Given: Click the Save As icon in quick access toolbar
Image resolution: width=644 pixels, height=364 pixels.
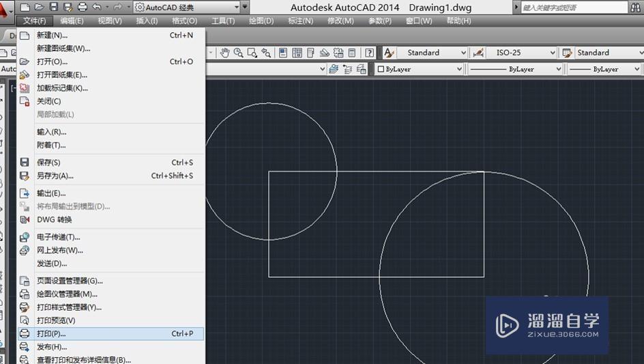Looking at the screenshot, I should [68, 7].
